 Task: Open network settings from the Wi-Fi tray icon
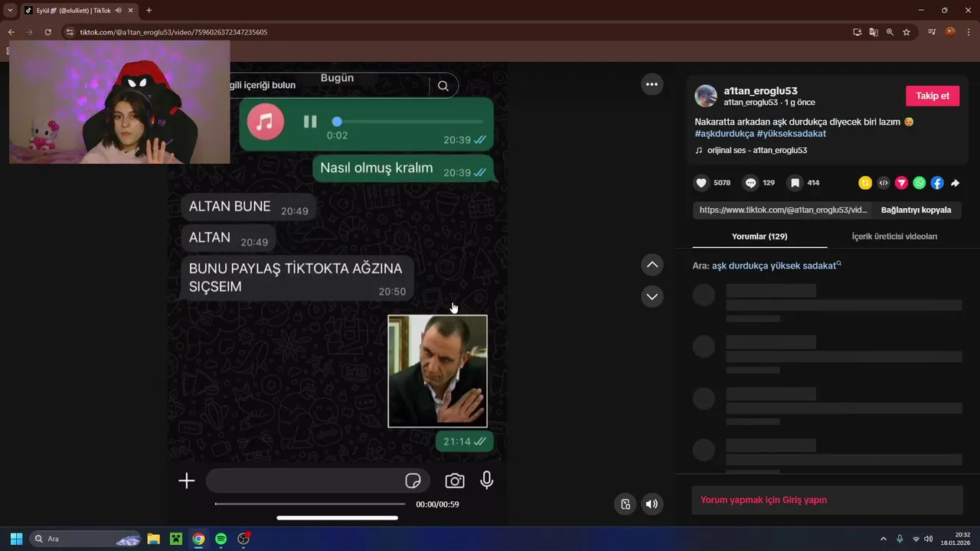coord(916,539)
